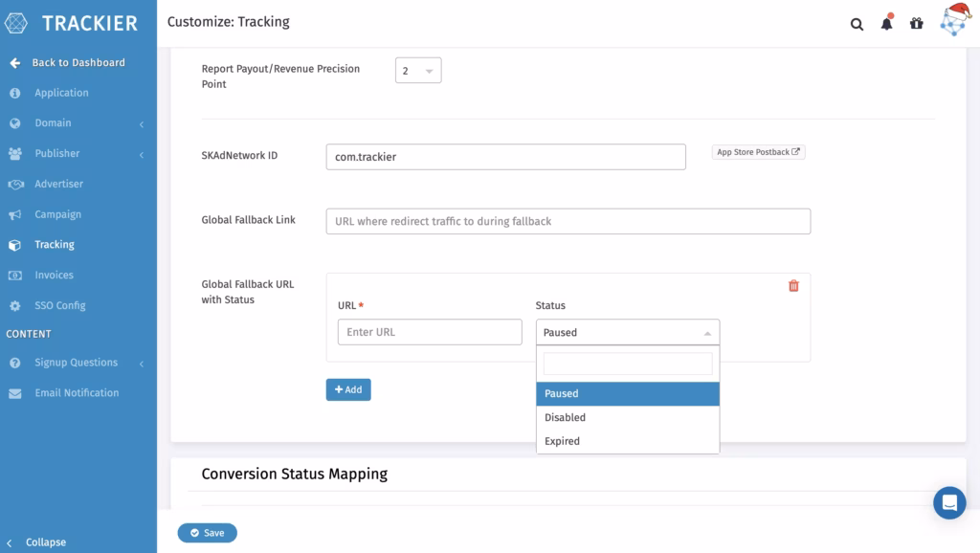The height and width of the screenshot is (553, 980).
Task: Open the precision point dropdown showing 2
Action: [418, 71]
